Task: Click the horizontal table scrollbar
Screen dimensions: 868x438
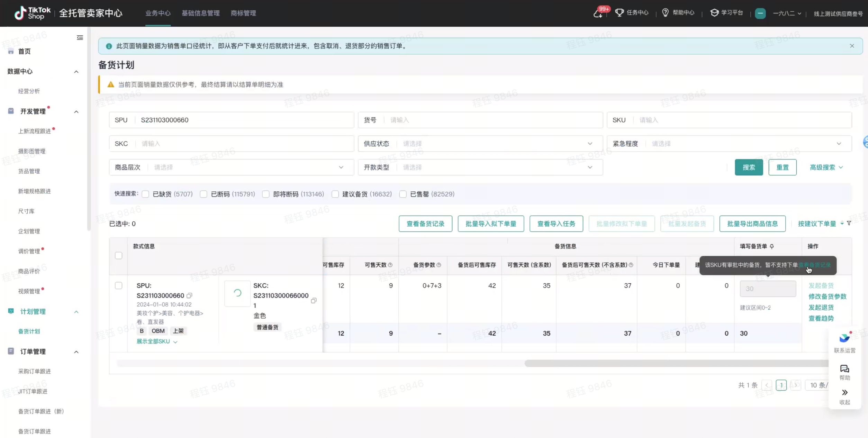Action: (676, 363)
